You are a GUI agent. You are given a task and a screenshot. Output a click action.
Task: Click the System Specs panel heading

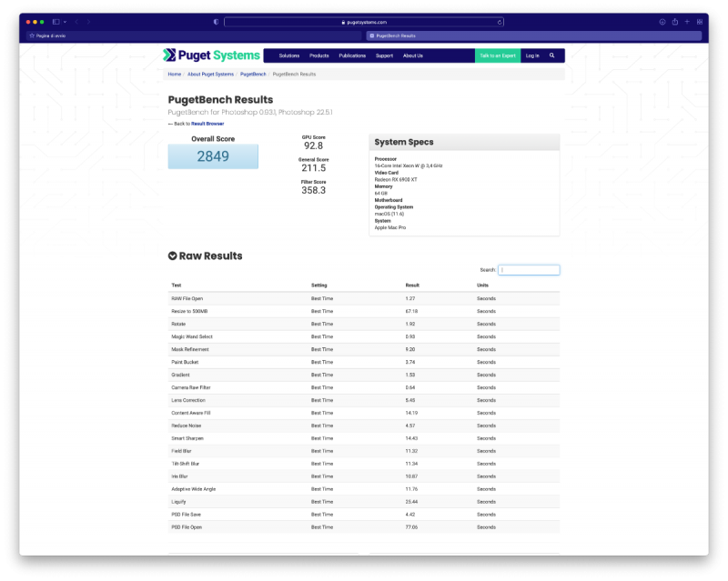click(x=403, y=142)
